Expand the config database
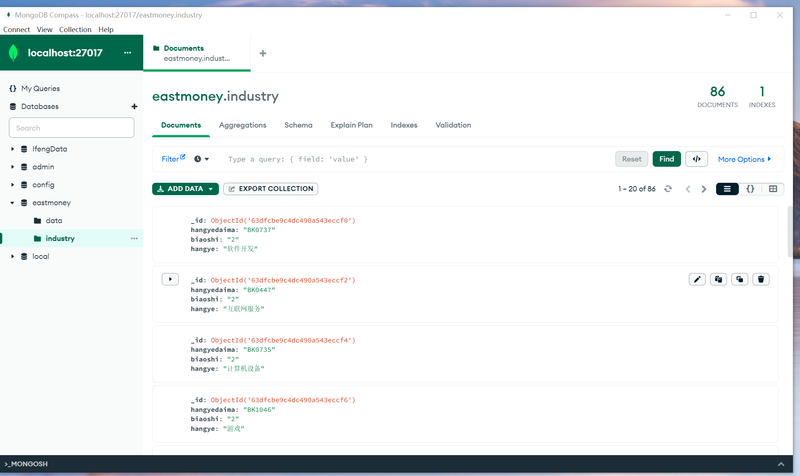The width and height of the screenshot is (800, 476). point(13,185)
